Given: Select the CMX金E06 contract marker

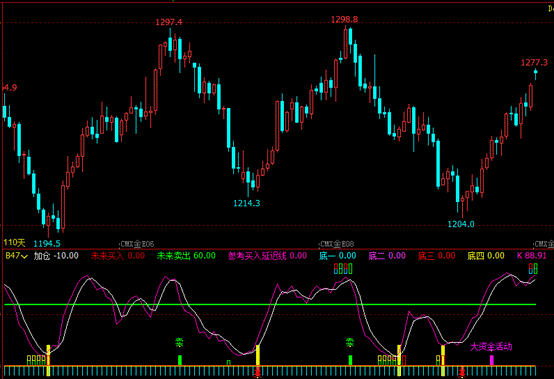Looking at the screenshot, I should pyautogui.click(x=137, y=244).
